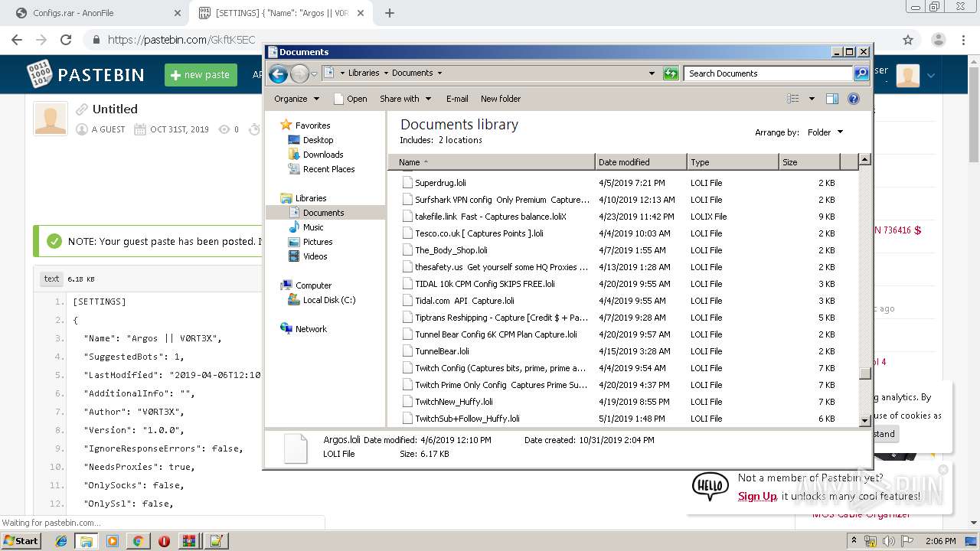Viewport: 980px width, 551px height.
Task: Click the 2 locations link
Action: click(460, 140)
